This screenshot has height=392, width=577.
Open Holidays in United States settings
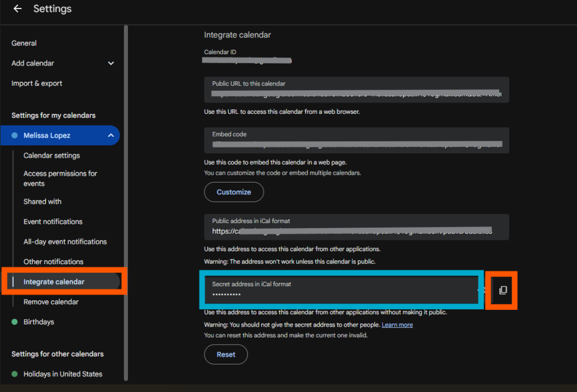(x=63, y=374)
